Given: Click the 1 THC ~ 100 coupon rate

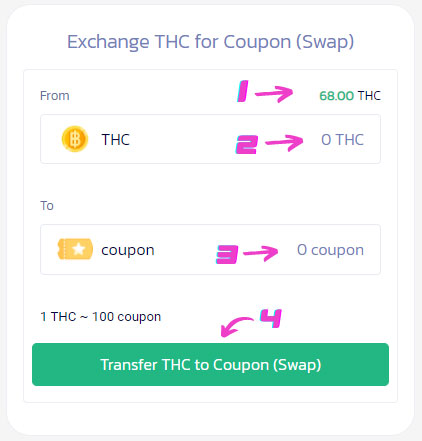Looking at the screenshot, I should [x=100, y=317].
